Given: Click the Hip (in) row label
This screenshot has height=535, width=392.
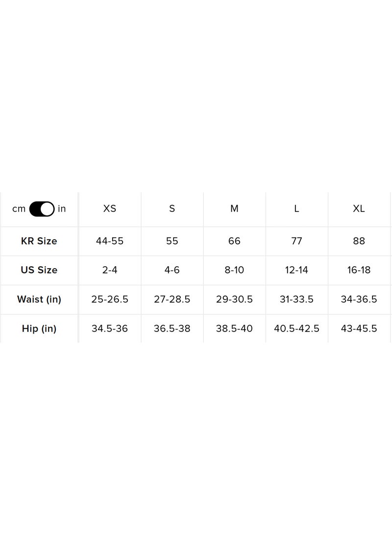Looking at the screenshot, I should (x=39, y=329).
